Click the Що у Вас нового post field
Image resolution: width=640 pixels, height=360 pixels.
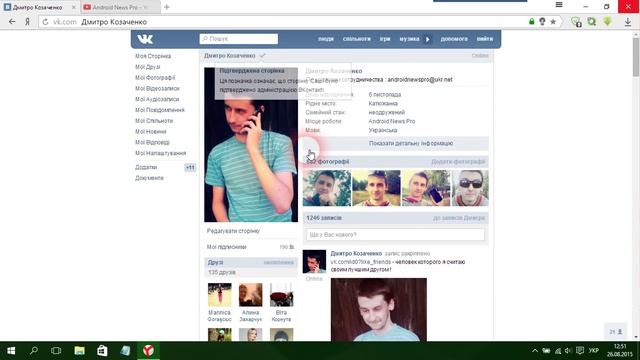pos(396,235)
